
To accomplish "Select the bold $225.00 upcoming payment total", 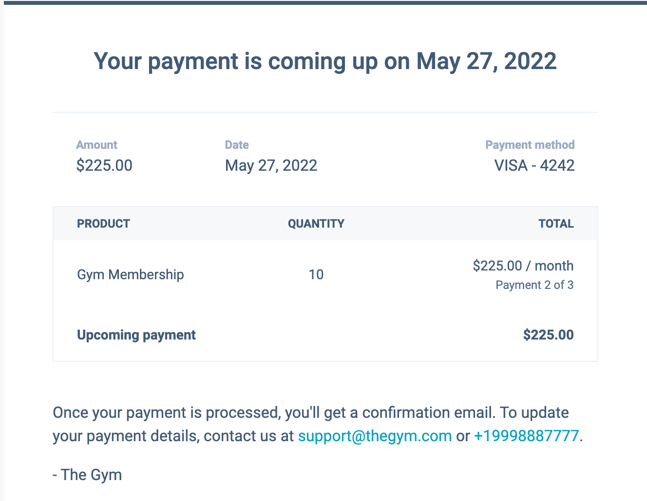I will click(548, 335).
